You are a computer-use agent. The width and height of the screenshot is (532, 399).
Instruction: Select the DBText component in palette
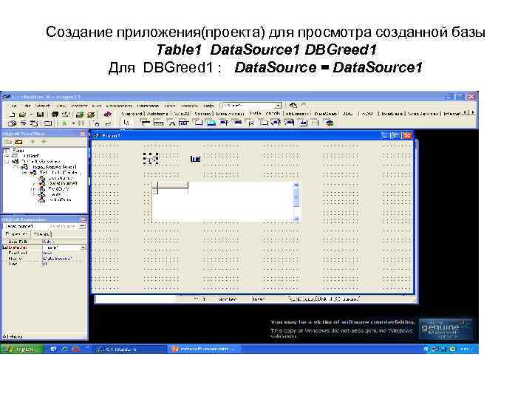[x=171, y=123]
